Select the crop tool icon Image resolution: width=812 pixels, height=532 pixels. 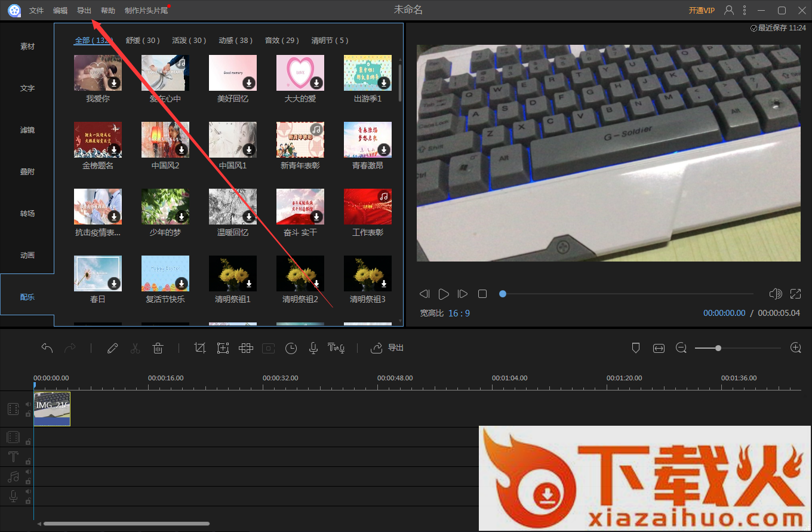[200, 348]
